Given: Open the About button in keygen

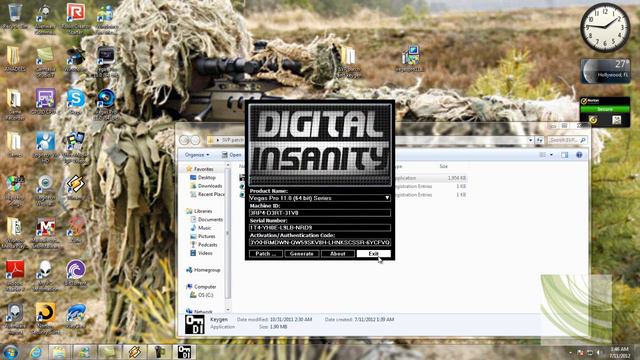Looking at the screenshot, I should 337,254.
